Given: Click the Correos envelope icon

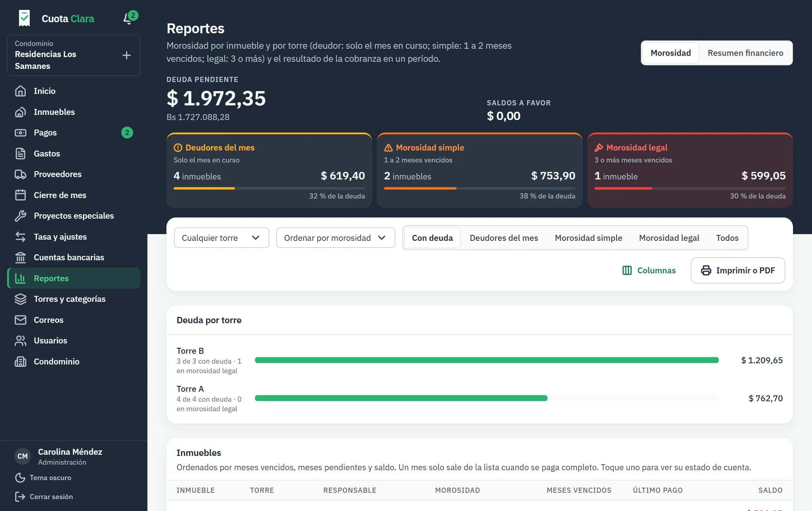Looking at the screenshot, I should pos(21,320).
